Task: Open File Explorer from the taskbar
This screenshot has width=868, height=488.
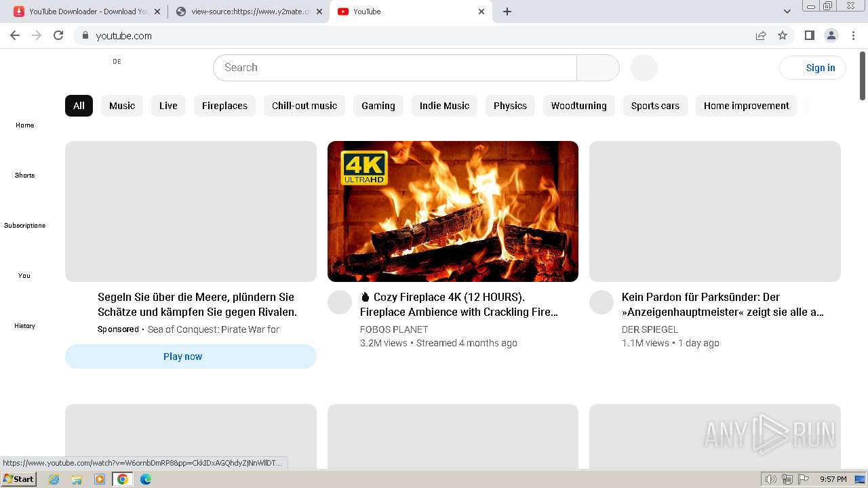Action: [x=77, y=479]
